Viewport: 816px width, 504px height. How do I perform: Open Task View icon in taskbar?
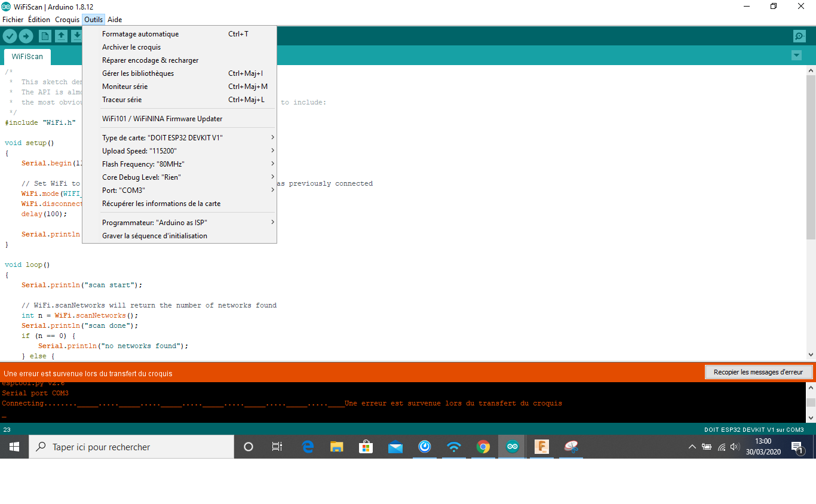click(x=277, y=447)
